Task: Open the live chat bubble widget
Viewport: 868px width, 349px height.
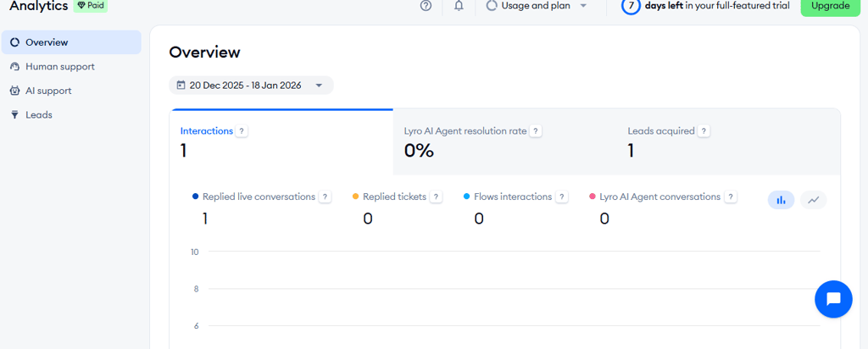Action: [x=832, y=299]
